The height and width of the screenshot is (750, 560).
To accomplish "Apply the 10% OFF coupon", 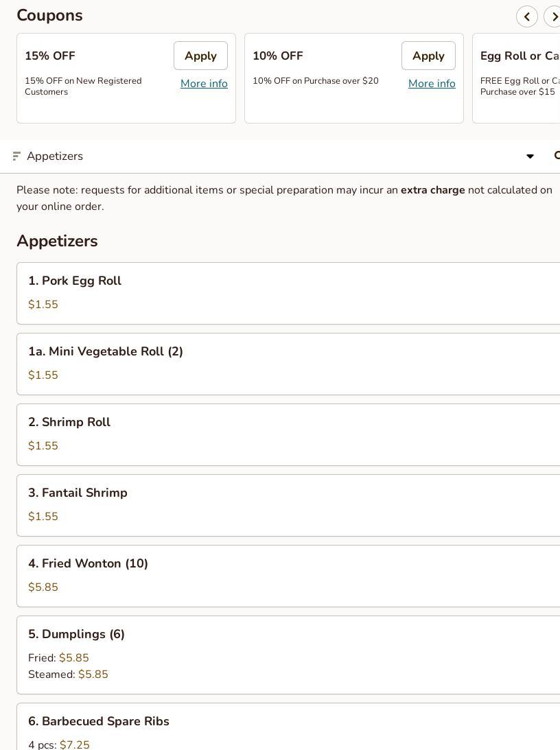I will point(428,56).
